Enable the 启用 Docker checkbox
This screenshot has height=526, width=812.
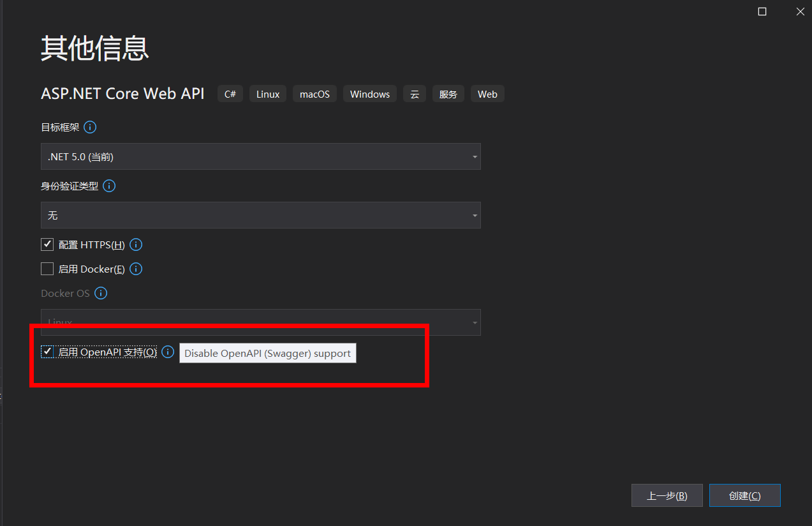pos(47,268)
